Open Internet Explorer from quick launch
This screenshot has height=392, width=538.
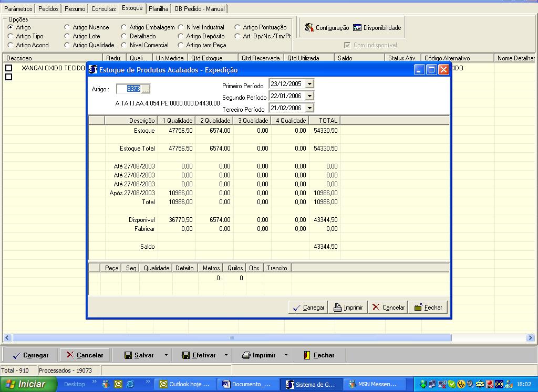pyautogui.click(x=129, y=384)
